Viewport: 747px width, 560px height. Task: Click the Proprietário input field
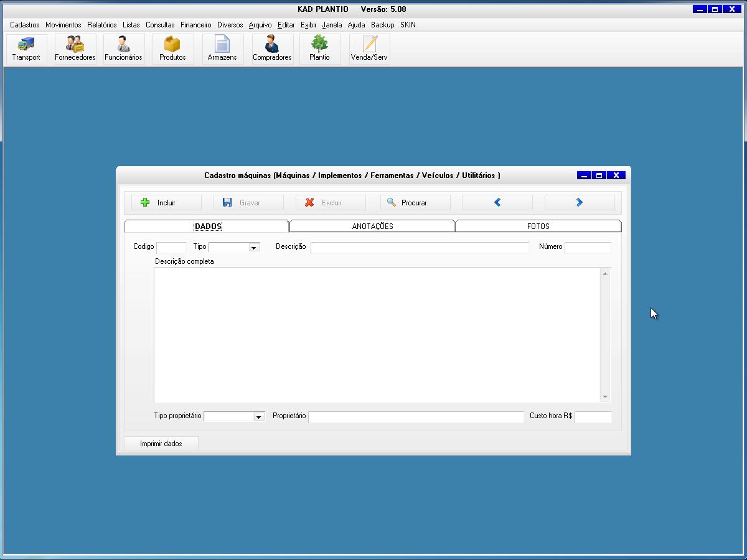click(416, 417)
